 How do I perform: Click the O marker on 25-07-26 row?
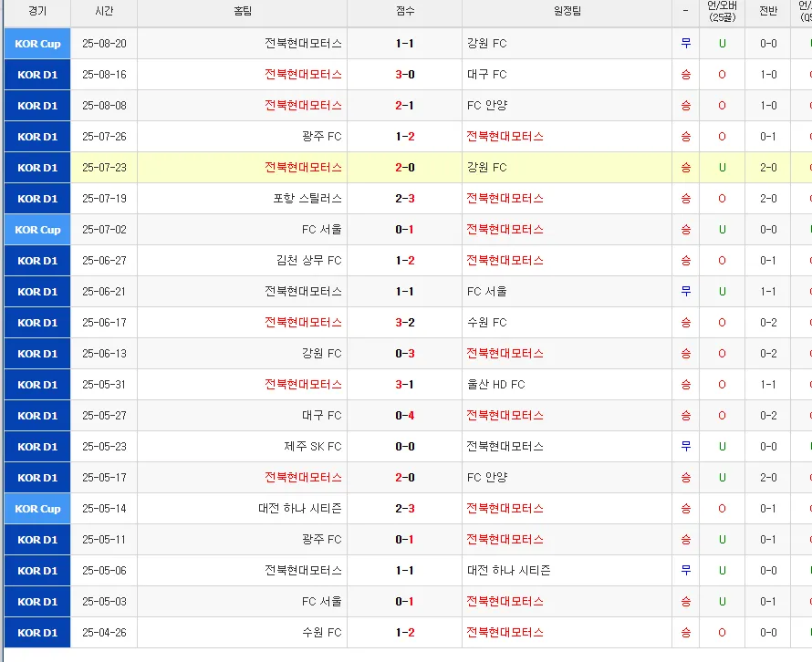point(722,137)
